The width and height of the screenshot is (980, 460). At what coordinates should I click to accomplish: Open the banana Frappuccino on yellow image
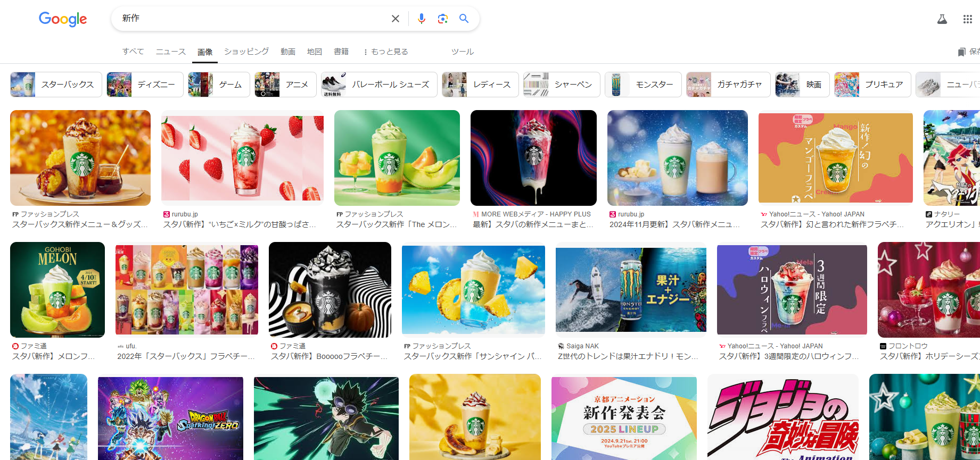click(x=475, y=417)
